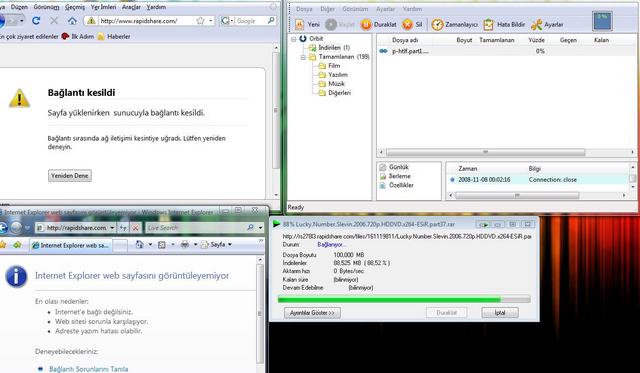
Task: Click Firefox reload icon
Action: click(36, 20)
